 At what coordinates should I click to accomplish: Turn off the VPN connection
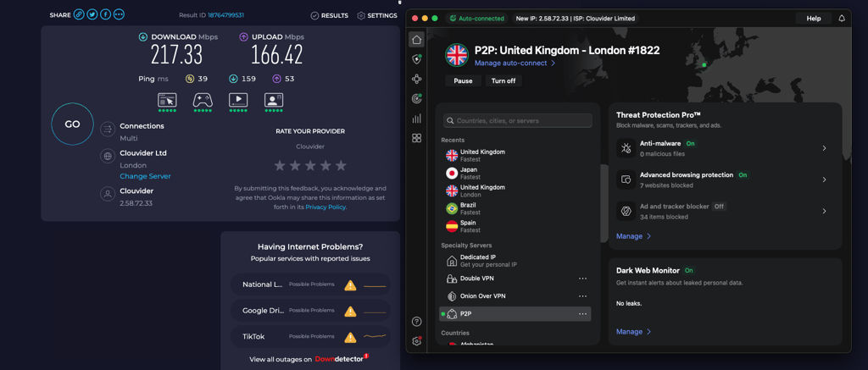point(504,80)
